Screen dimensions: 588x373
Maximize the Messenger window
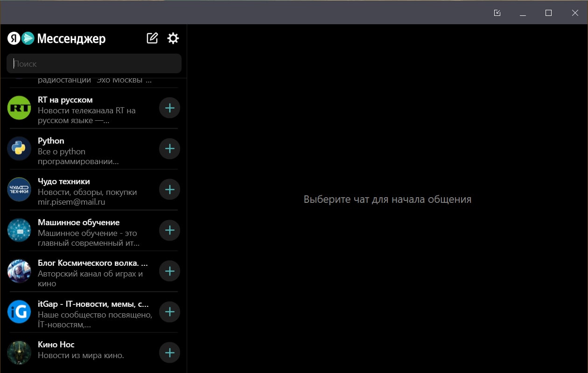(549, 13)
